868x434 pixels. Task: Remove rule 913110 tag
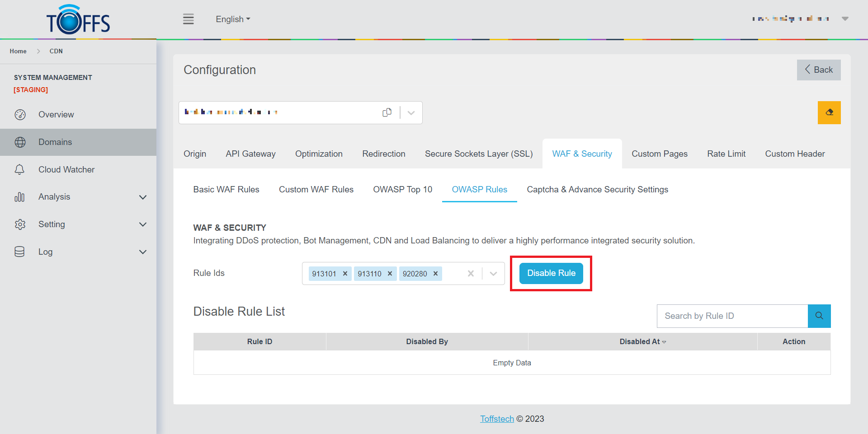(390, 274)
